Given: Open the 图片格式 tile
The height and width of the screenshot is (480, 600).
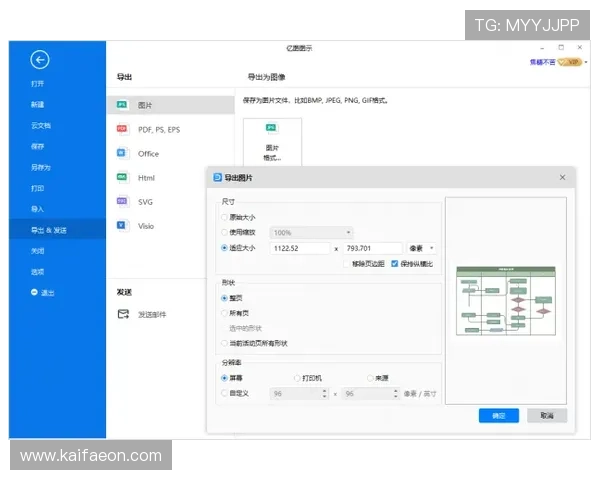Looking at the screenshot, I should click(x=272, y=142).
